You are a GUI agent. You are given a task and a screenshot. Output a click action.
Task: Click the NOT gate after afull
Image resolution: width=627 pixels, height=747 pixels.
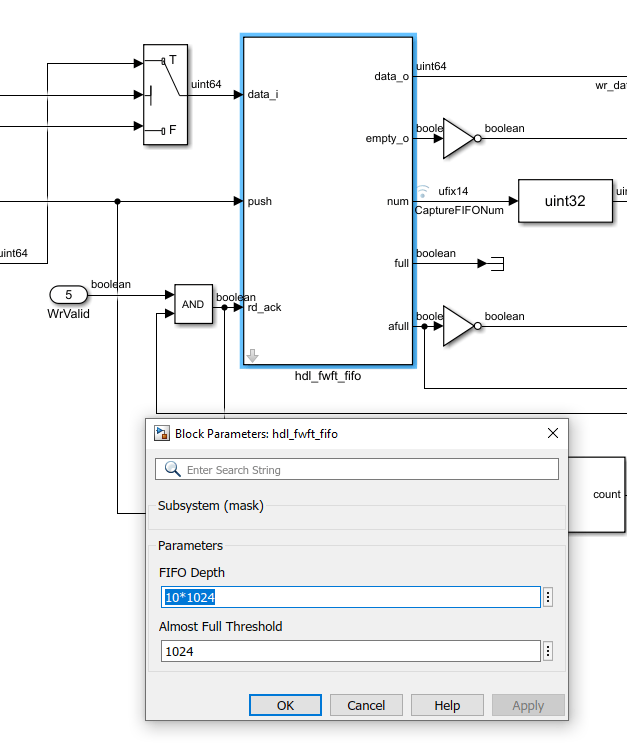462,326
